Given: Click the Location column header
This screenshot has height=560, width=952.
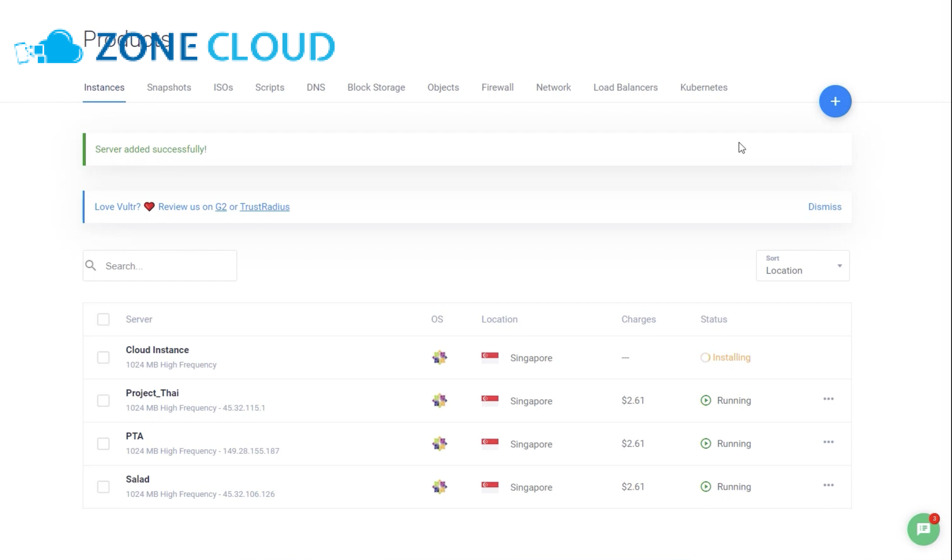Looking at the screenshot, I should 499,319.
